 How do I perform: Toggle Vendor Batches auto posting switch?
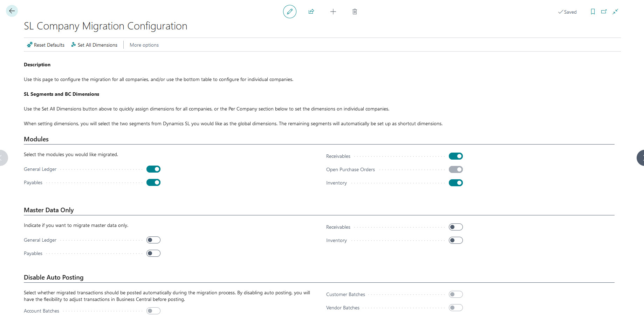point(456,308)
